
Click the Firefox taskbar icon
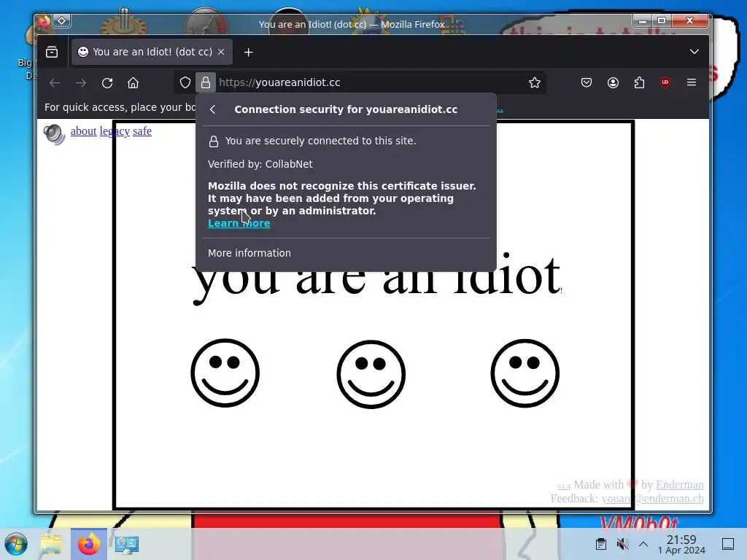pos(89,544)
